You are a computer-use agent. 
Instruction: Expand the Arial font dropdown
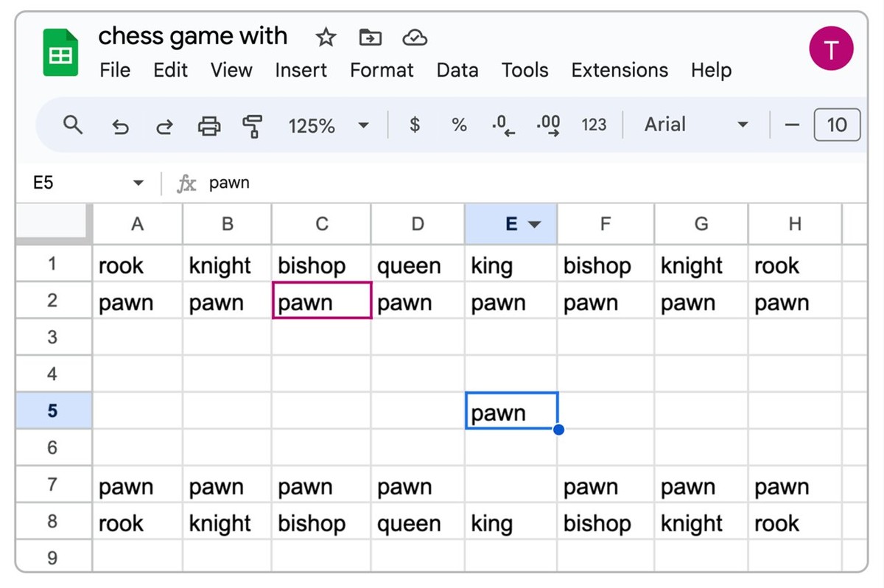point(743,125)
